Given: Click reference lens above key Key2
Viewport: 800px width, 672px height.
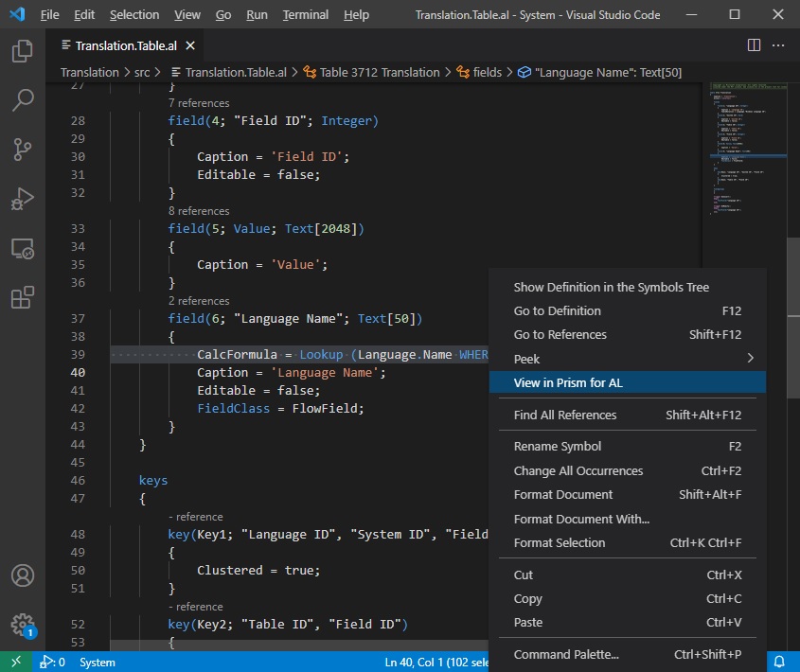Looking at the screenshot, I should [196, 607].
